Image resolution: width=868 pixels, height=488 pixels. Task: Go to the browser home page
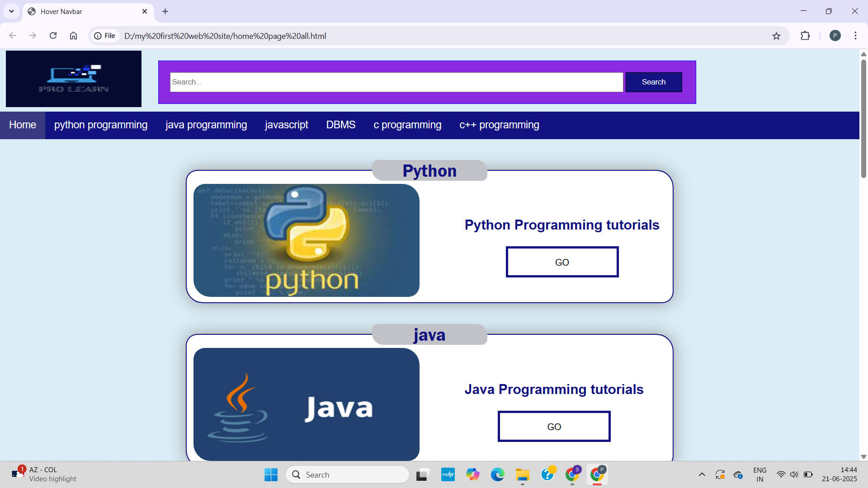pyautogui.click(x=73, y=36)
